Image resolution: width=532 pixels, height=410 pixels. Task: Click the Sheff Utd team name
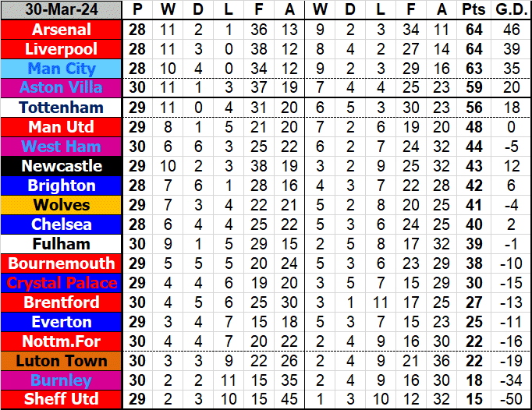pos(62,399)
